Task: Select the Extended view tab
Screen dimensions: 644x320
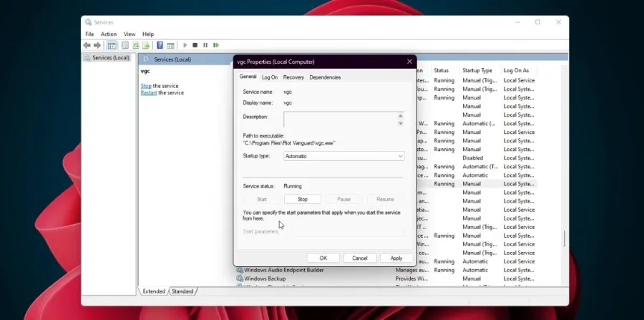Action: coord(154,291)
